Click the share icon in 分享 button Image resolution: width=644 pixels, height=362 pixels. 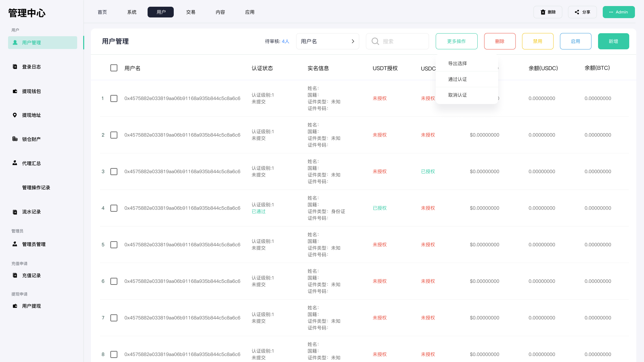pos(577,12)
